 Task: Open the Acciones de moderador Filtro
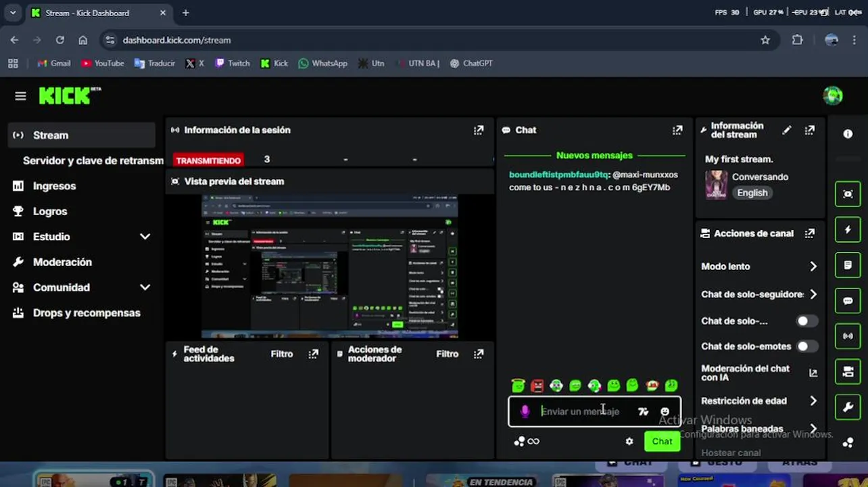click(x=447, y=354)
